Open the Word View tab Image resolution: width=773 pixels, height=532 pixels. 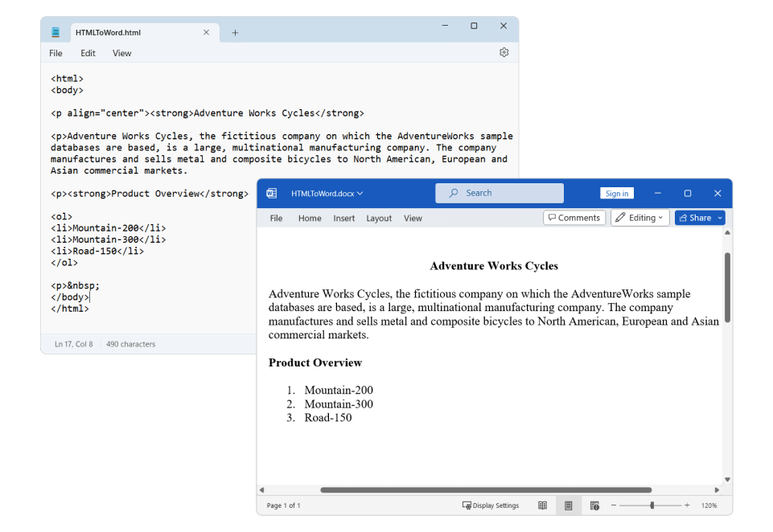click(x=413, y=219)
